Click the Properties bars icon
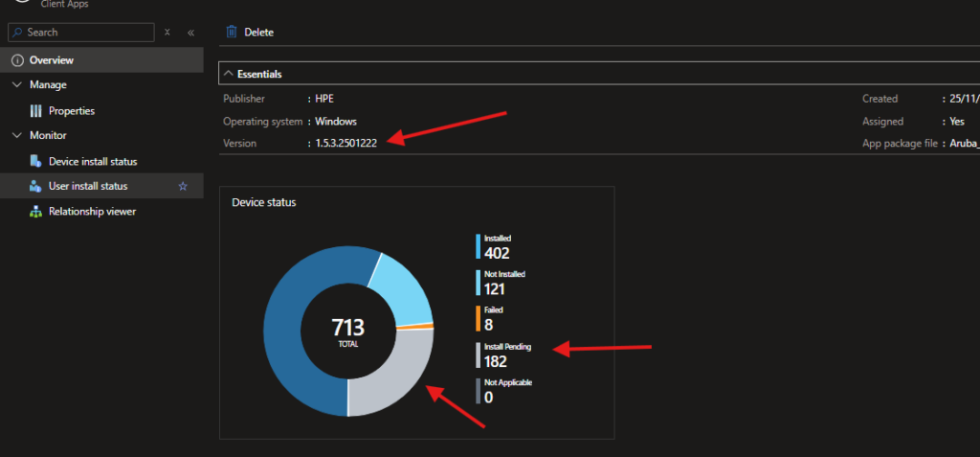Viewport: 980px width, 457px height. (x=36, y=111)
